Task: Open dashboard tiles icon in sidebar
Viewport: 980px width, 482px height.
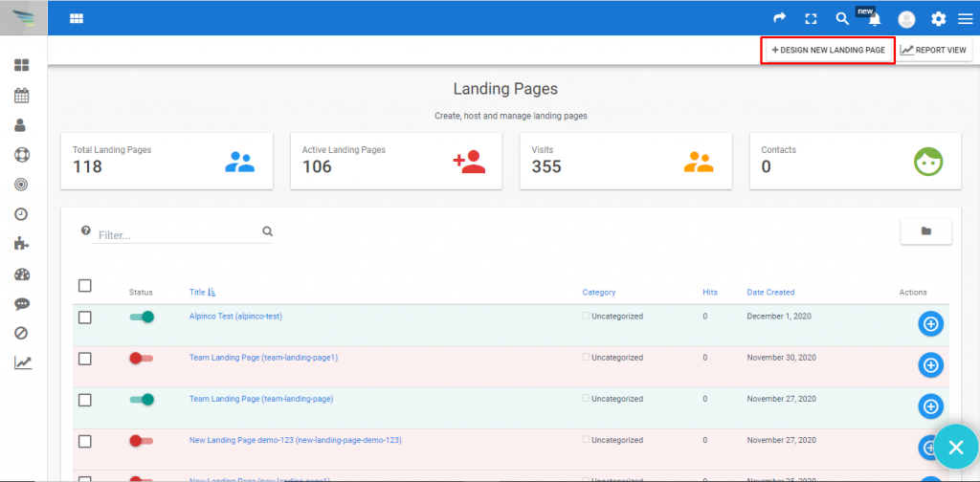Action: [x=22, y=65]
